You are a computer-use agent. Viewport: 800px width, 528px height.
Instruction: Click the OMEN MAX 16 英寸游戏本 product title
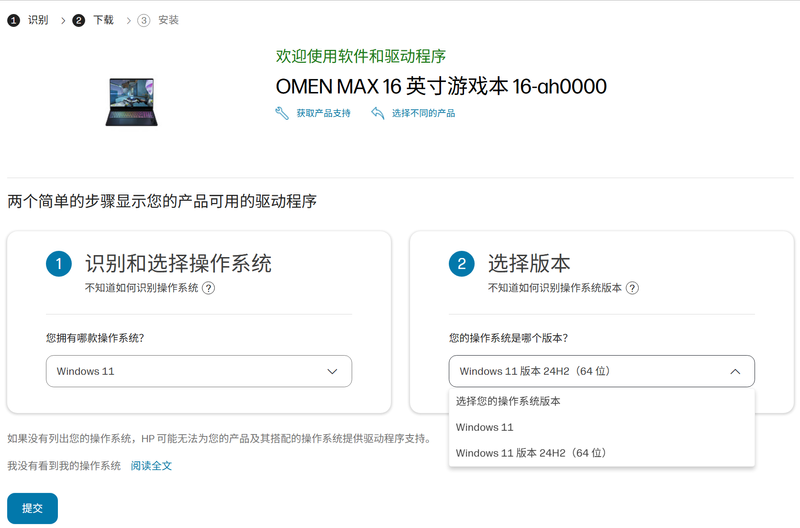point(441,87)
